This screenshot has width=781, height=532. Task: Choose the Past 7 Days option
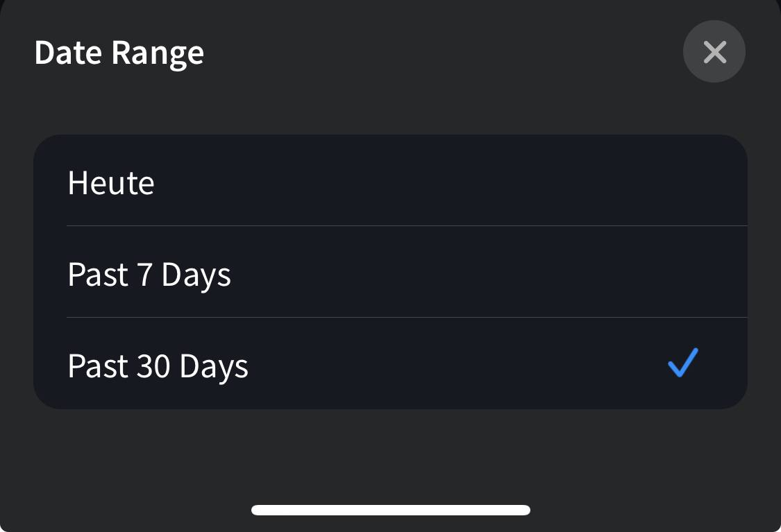coord(389,273)
